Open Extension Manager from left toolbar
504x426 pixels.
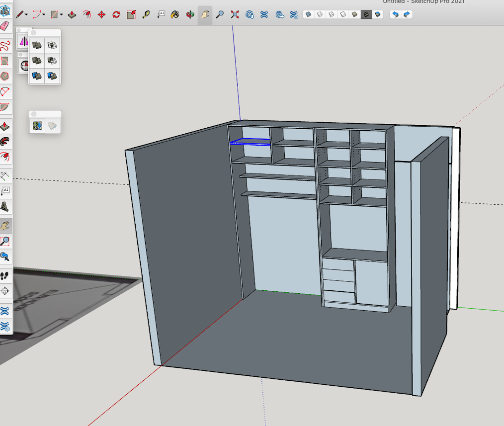coord(5,327)
